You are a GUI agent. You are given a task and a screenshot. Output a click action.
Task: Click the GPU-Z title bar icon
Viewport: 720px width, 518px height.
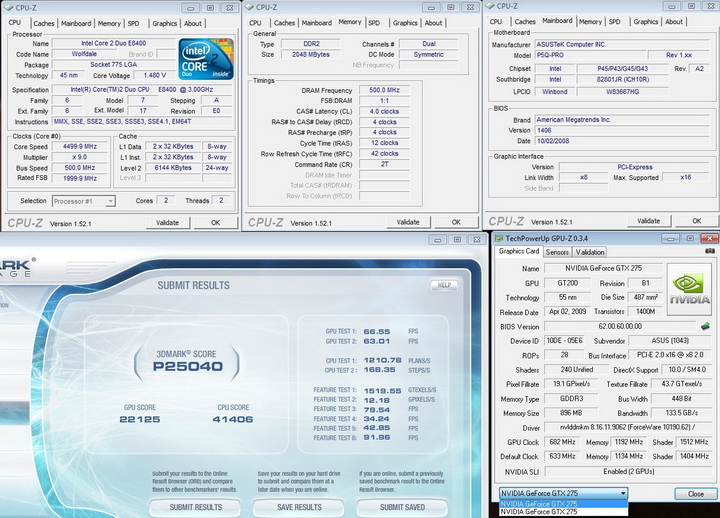point(499,238)
